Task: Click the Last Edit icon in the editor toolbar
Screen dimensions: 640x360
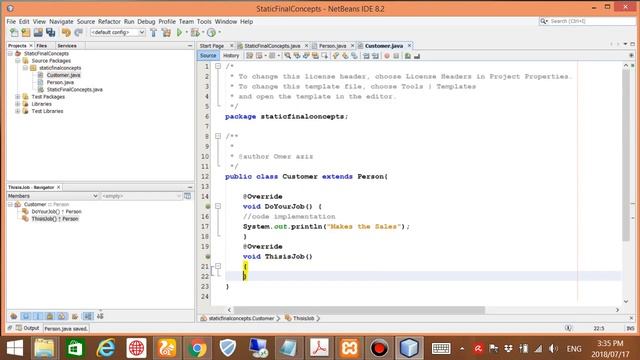Action: click(249, 56)
